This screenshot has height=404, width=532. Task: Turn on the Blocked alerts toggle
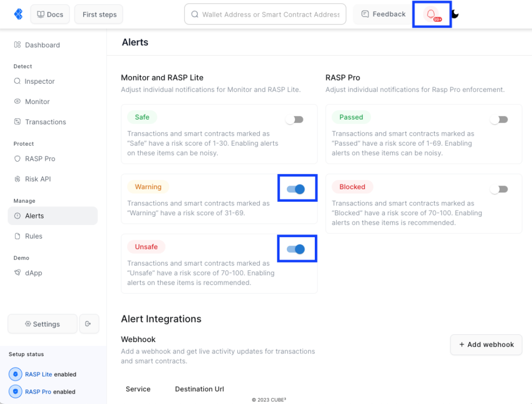(x=499, y=189)
